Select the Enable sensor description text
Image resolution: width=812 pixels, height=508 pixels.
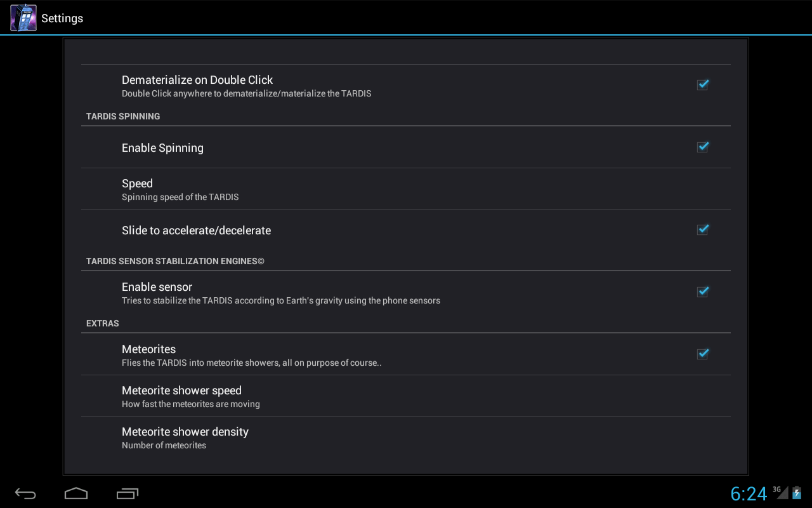[281, 300]
